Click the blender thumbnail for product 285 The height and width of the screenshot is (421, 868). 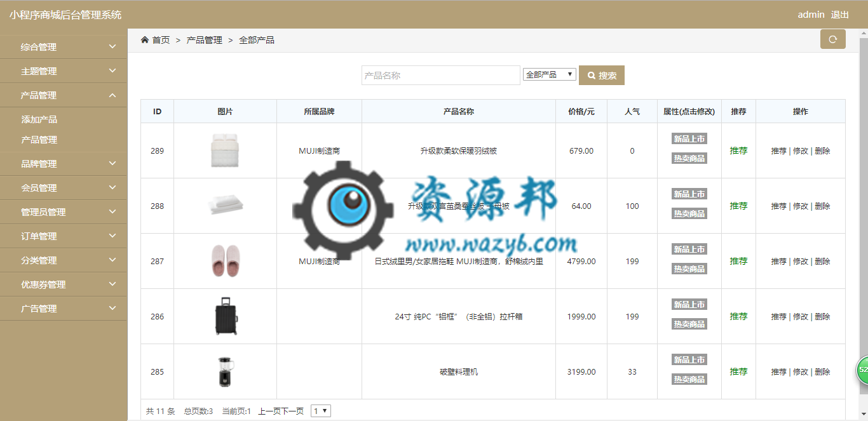click(x=225, y=371)
